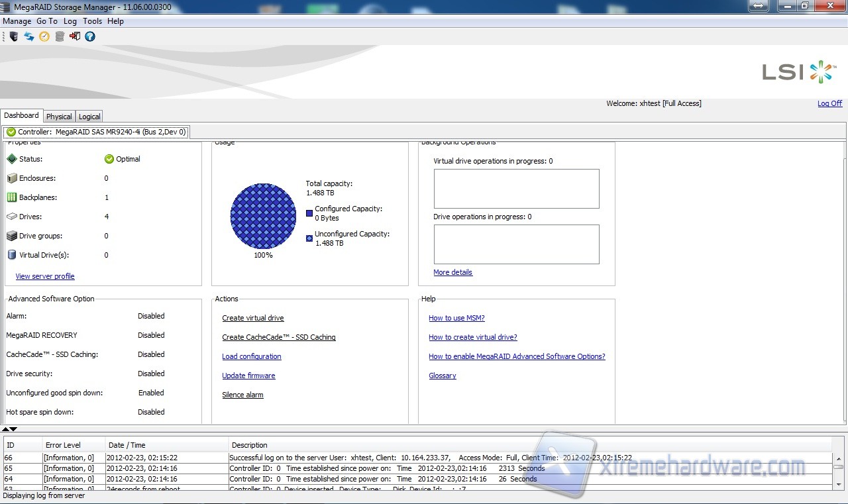Click the log off door icon in toolbar
Screen dimensions: 848x504
pos(75,36)
